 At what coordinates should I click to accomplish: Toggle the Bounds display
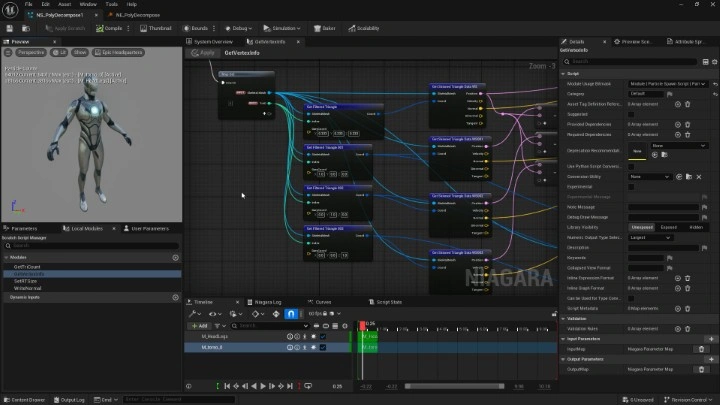(x=199, y=29)
